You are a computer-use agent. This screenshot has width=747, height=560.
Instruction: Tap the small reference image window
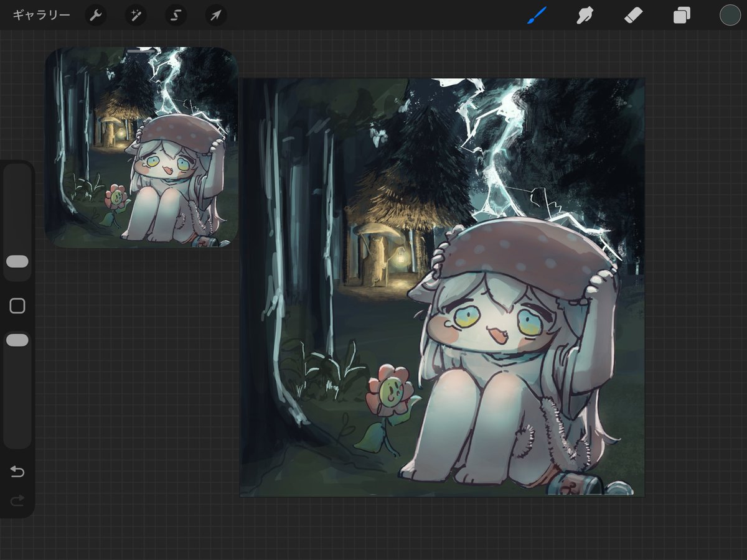coord(142,147)
